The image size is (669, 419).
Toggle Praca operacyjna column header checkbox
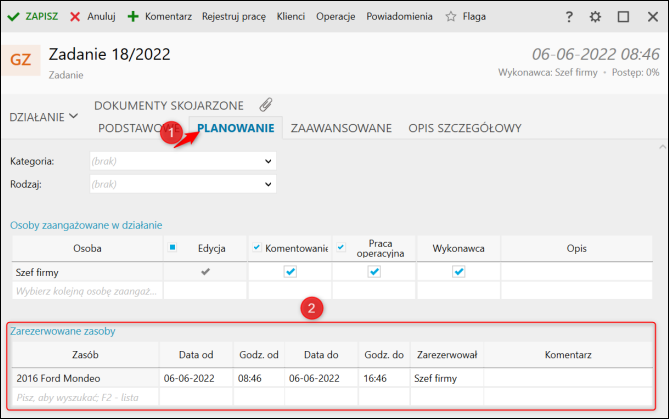tap(341, 247)
